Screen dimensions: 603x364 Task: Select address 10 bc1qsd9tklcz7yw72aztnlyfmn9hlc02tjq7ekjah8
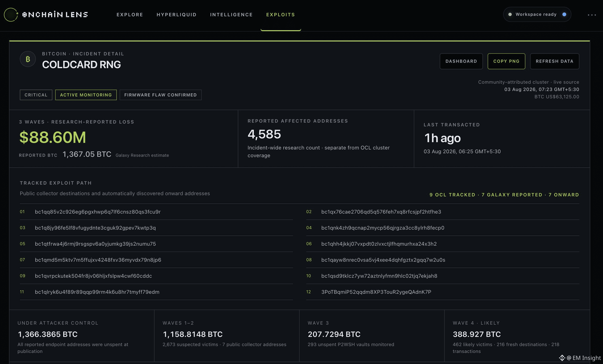(443, 276)
